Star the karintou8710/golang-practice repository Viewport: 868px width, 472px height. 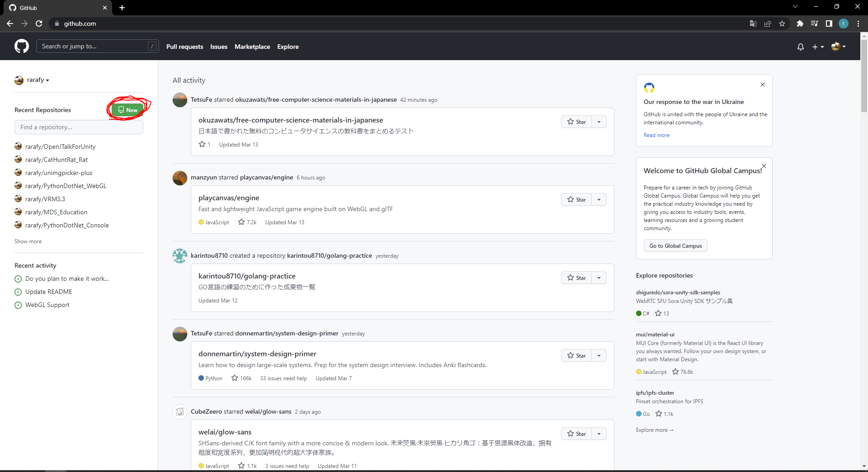[x=576, y=278]
